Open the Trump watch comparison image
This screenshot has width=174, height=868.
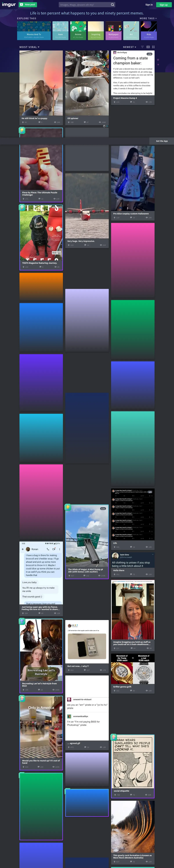coord(133,669)
